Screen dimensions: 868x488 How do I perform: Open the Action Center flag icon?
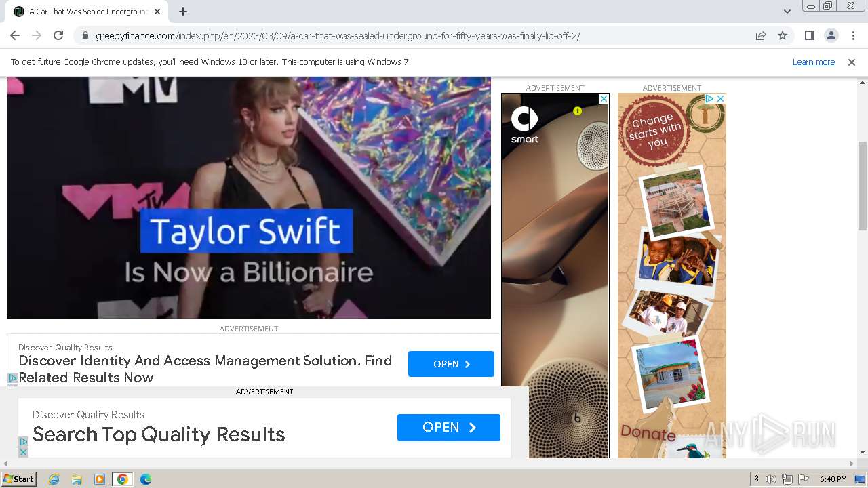tap(804, 479)
